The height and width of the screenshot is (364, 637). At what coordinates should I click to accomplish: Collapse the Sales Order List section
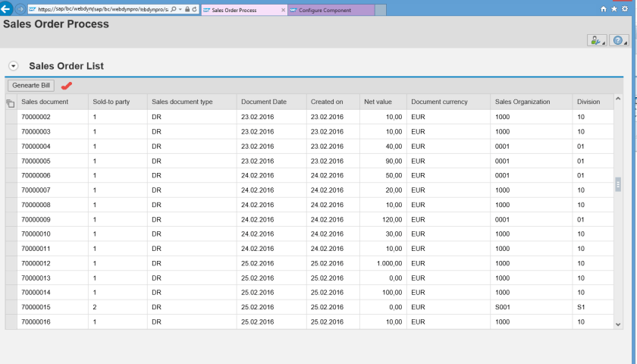13,66
